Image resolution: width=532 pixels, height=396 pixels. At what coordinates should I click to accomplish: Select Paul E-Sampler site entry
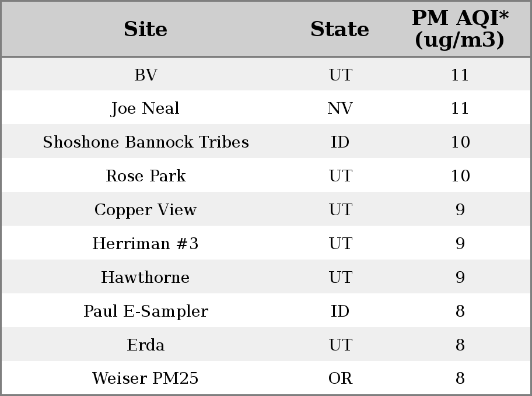(x=146, y=311)
